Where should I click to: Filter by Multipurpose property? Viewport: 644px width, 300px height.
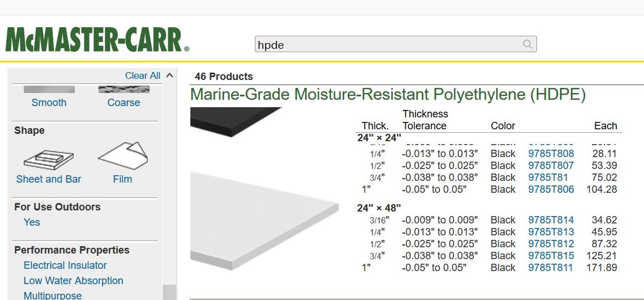point(53,295)
